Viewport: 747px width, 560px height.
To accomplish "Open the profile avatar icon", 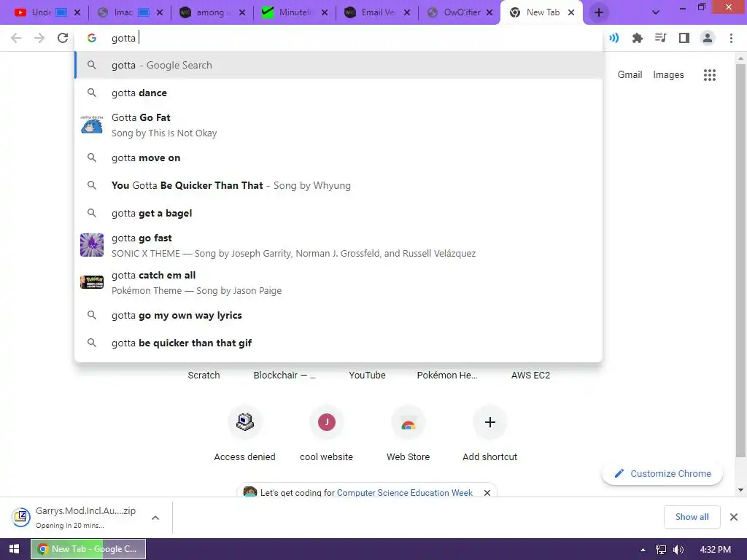I will pos(708,38).
